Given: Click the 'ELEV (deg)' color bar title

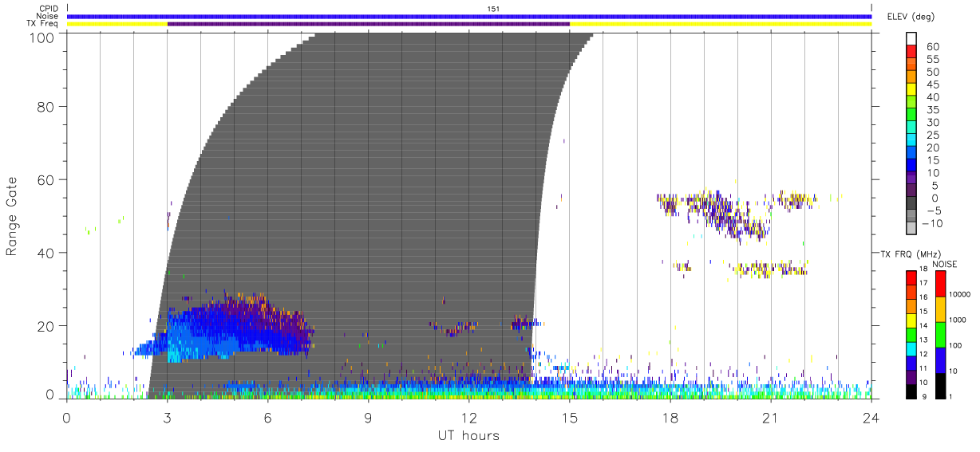Looking at the screenshot, I should pyautogui.click(x=911, y=16).
